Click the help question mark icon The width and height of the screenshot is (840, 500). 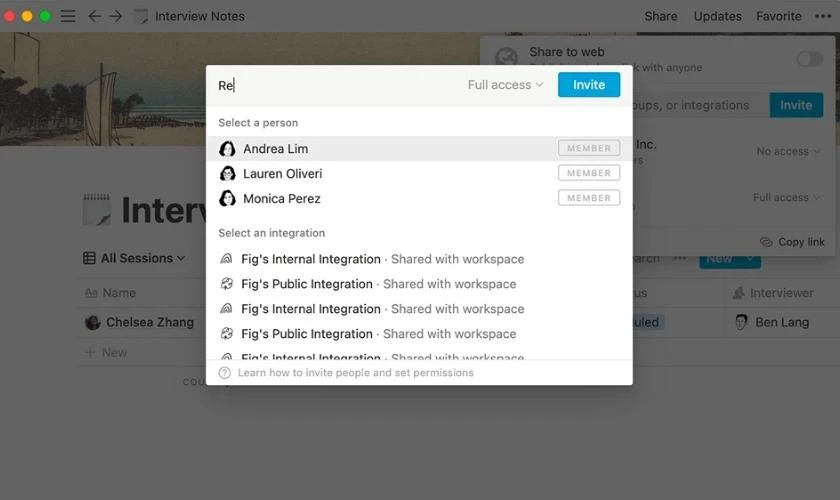224,372
